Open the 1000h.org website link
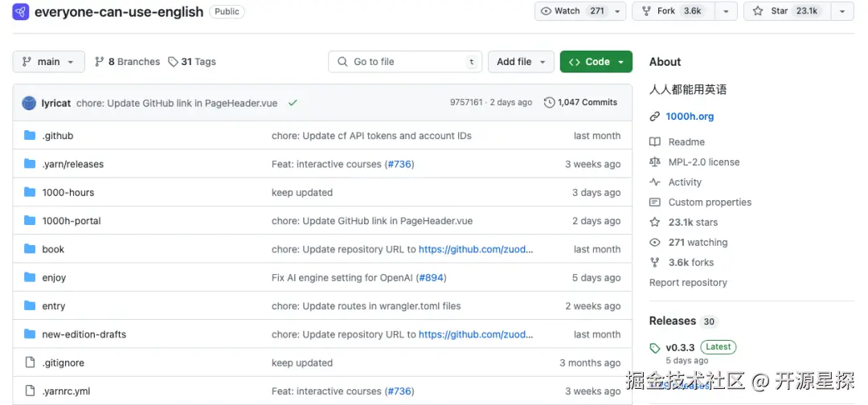868x405 pixels. (x=690, y=117)
